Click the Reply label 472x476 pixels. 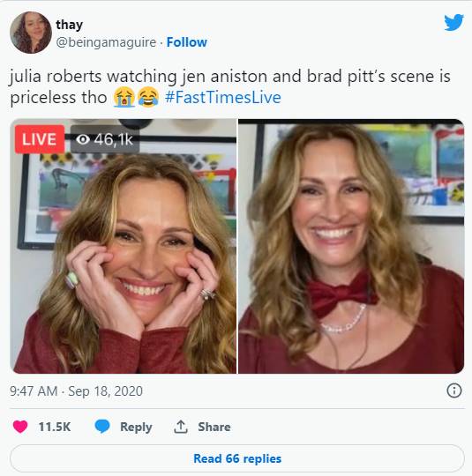pyautogui.click(x=136, y=427)
